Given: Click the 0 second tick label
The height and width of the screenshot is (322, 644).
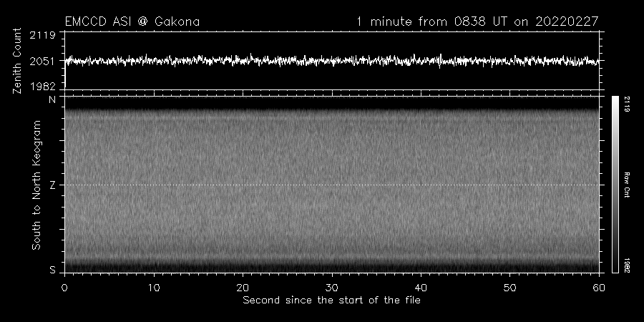Looking at the screenshot, I should 64,288.
